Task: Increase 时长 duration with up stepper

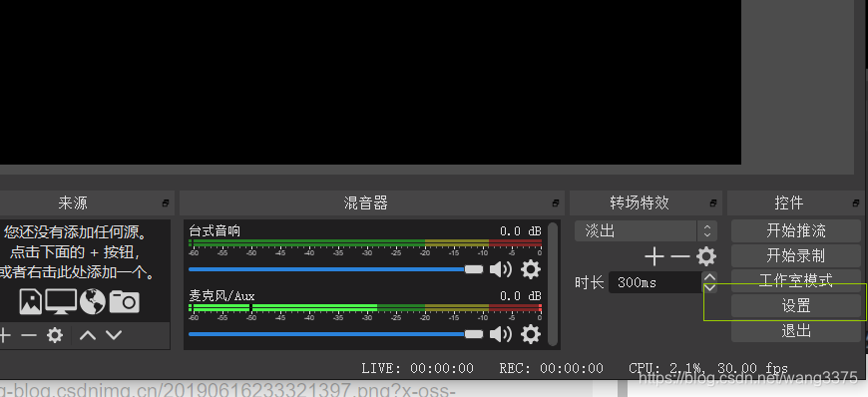Action: tap(709, 277)
